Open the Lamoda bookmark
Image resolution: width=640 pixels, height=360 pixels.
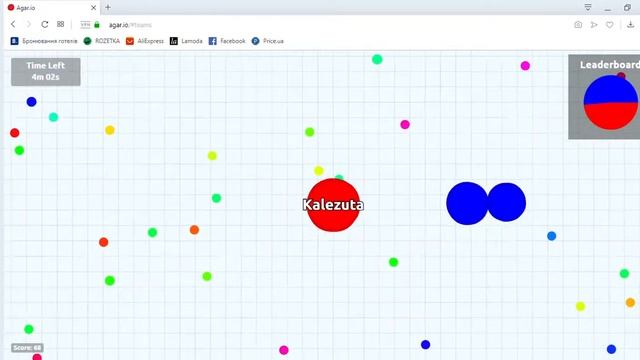(186, 41)
